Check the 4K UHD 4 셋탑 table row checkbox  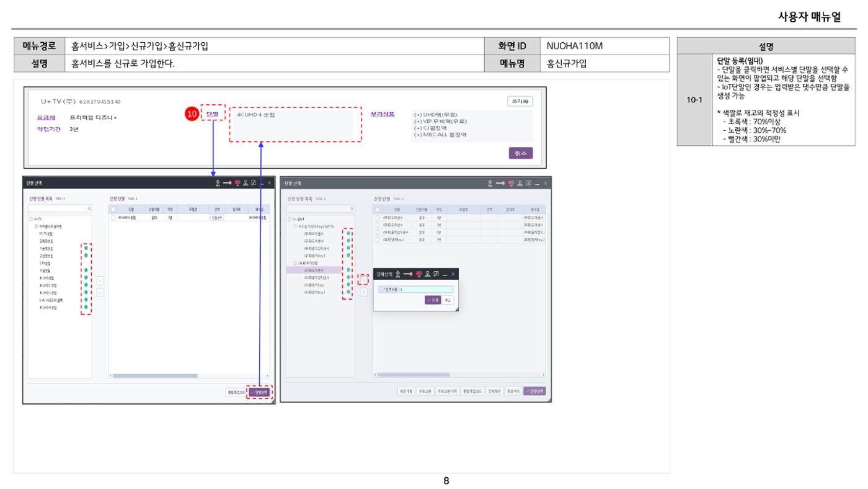point(113,218)
